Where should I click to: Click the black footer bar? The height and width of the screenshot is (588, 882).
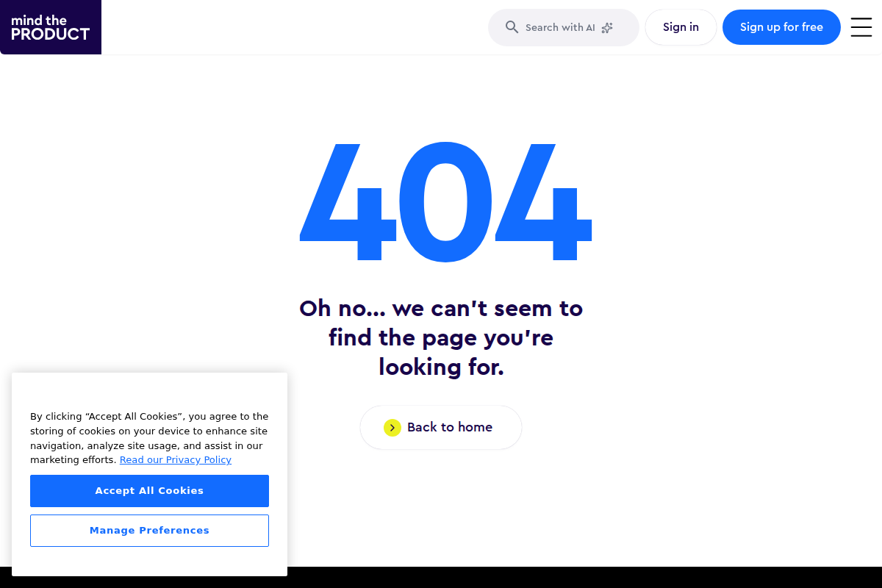click(588, 578)
